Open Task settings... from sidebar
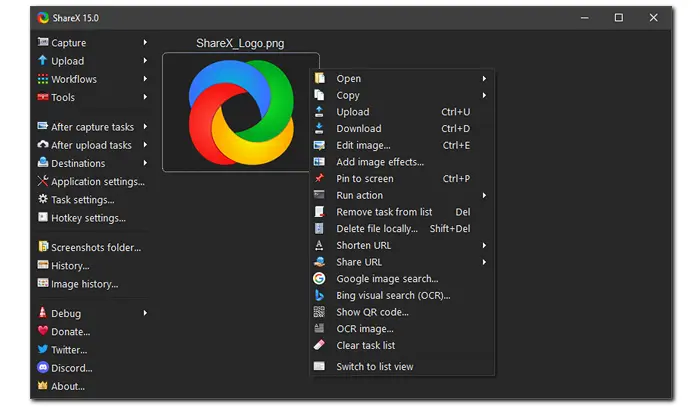Viewport: 700px width, 407px height. [83, 200]
